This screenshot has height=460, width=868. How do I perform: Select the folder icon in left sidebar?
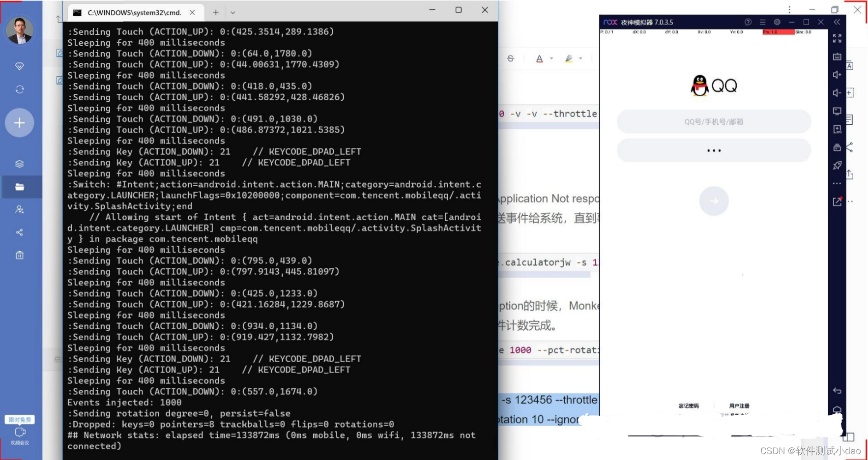pyautogui.click(x=20, y=187)
